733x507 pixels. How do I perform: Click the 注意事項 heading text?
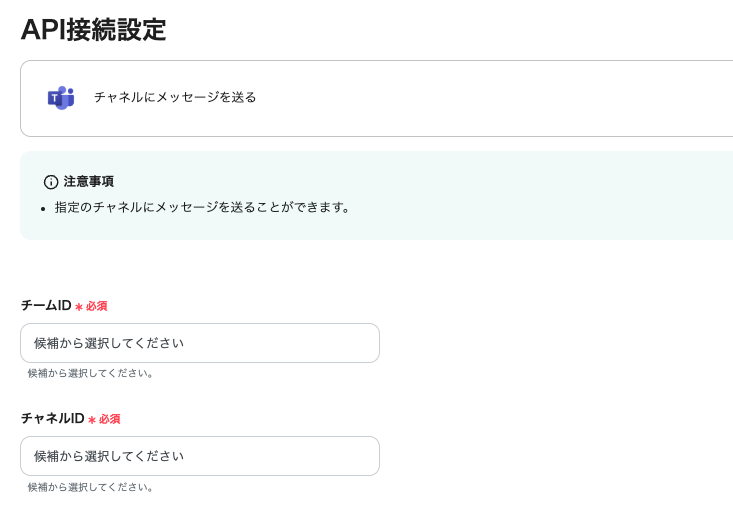coord(89,182)
